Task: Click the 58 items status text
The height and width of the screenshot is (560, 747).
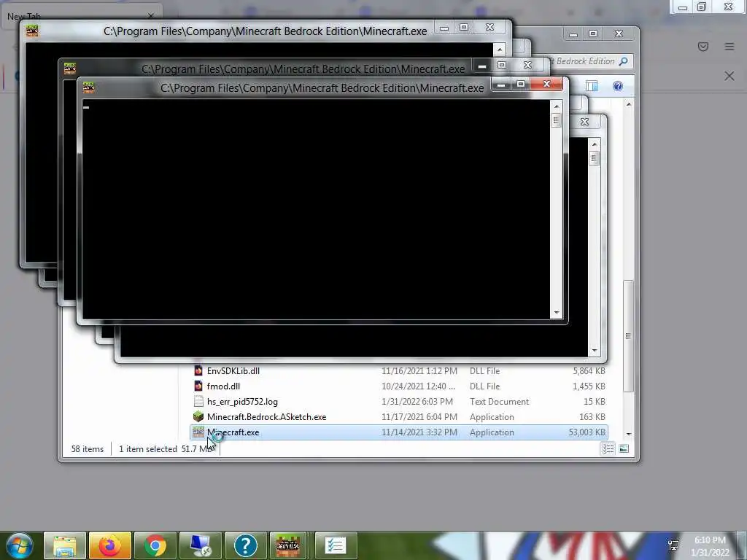Action: point(88,448)
